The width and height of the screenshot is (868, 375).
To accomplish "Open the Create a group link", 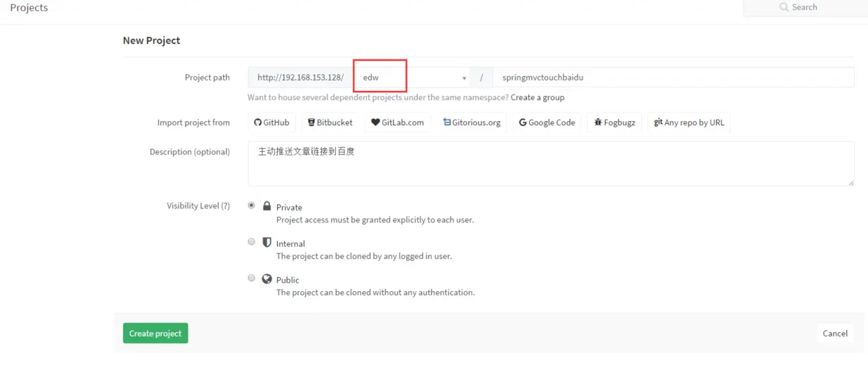I will (x=538, y=97).
